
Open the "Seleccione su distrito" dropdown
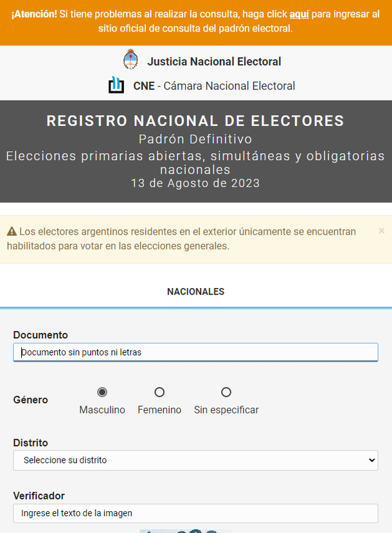pyautogui.click(x=195, y=460)
